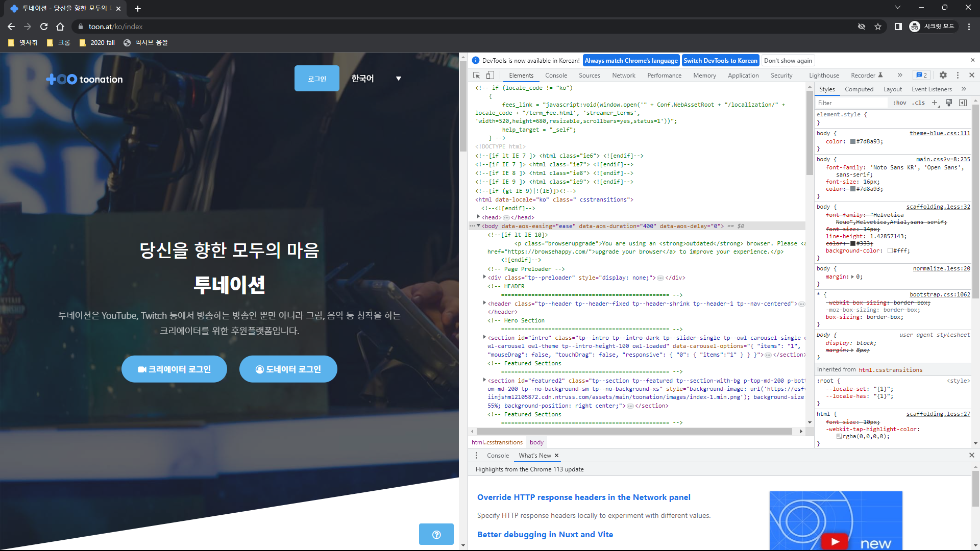The width and height of the screenshot is (980, 551).
Task: Click Don't show again button
Action: [x=788, y=60]
